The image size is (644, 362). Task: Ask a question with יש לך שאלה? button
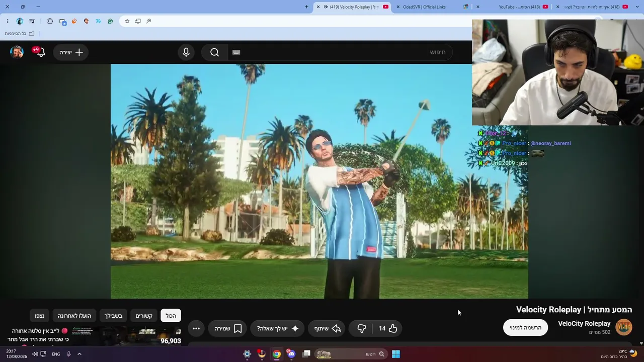coord(278,328)
